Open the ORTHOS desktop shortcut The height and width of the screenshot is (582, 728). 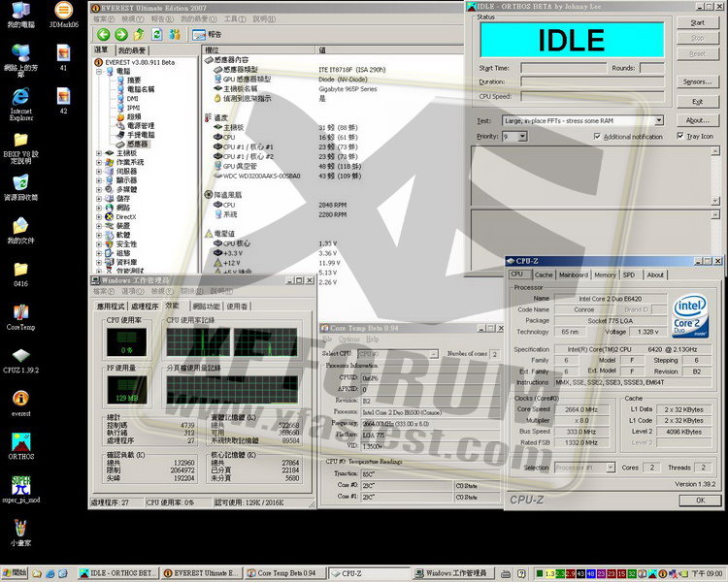(x=21, y=446)
